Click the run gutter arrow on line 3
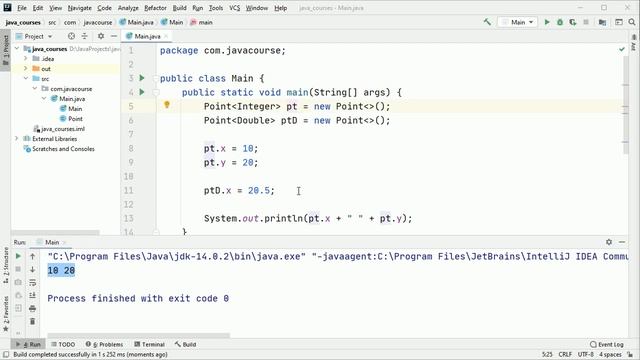640x360 pixels. 142,78
